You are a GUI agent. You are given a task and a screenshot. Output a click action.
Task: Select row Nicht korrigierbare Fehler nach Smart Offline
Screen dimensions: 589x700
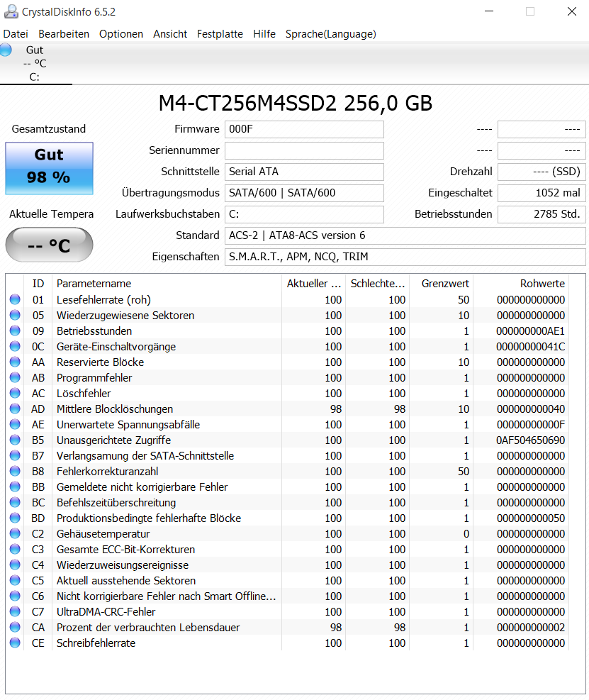tap(288, 596)
